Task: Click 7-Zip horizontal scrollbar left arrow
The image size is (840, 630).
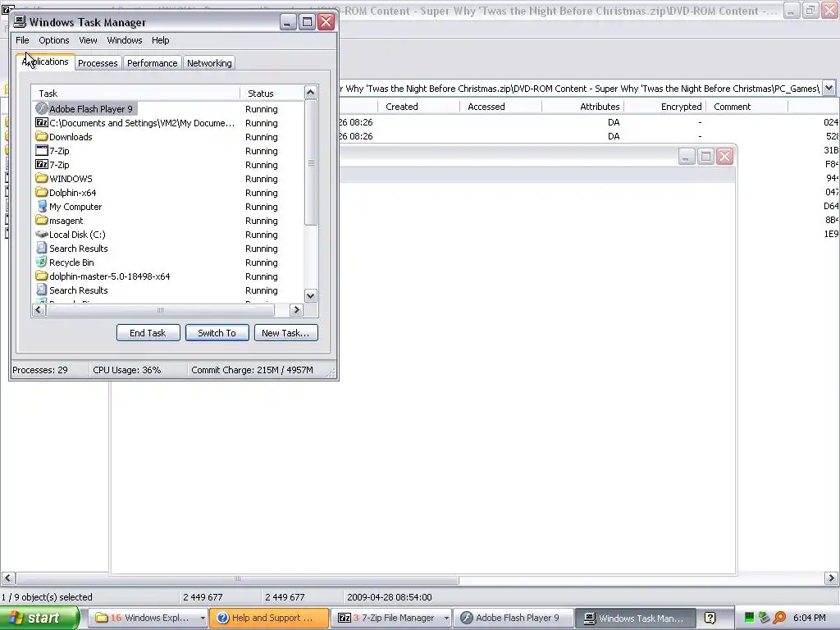Action: [7, 578]
